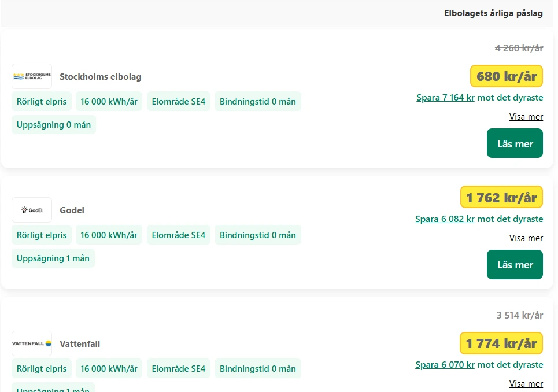Click the Stockholms elbolag company name

[101, 77]
